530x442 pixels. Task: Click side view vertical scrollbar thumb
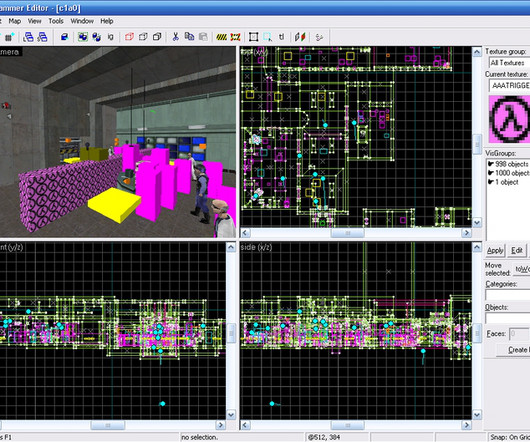[477, 334]
